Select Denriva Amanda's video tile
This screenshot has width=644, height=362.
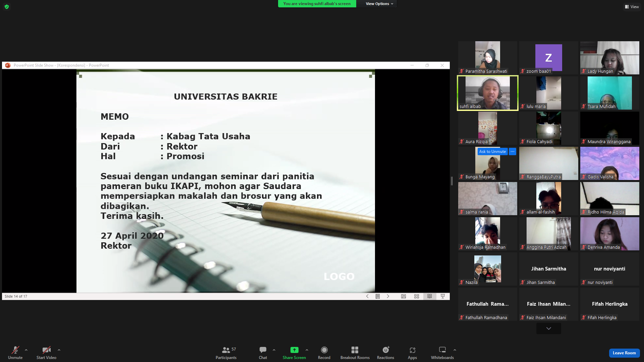click(x=610, y=234)
